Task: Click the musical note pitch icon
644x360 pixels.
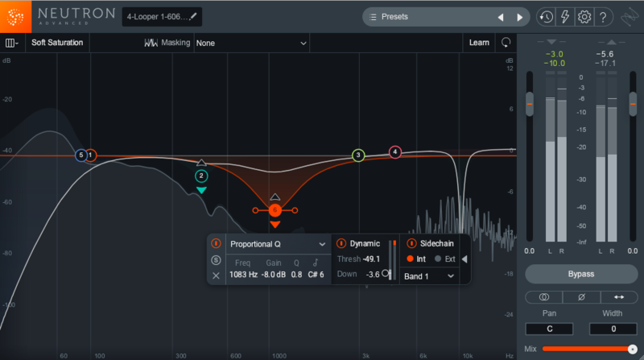Action: [x=316, y=263]
